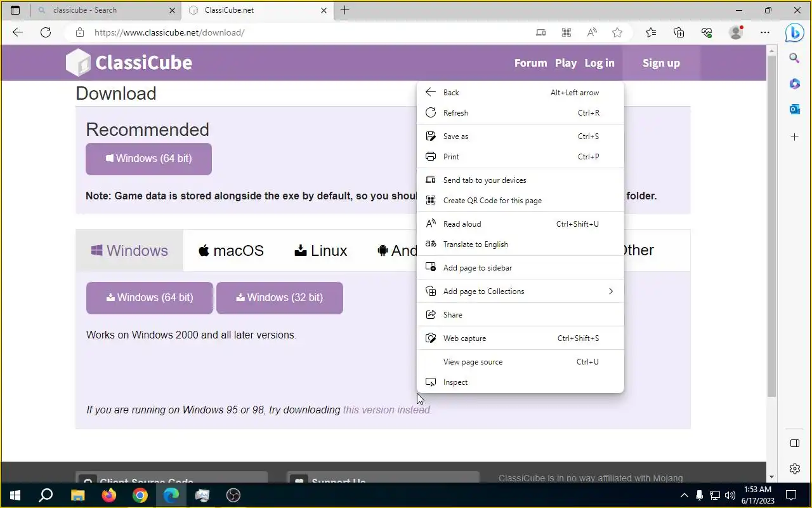Toggle the sidebar visibility icon
The image size is (812, 508).
click(794, 443)
